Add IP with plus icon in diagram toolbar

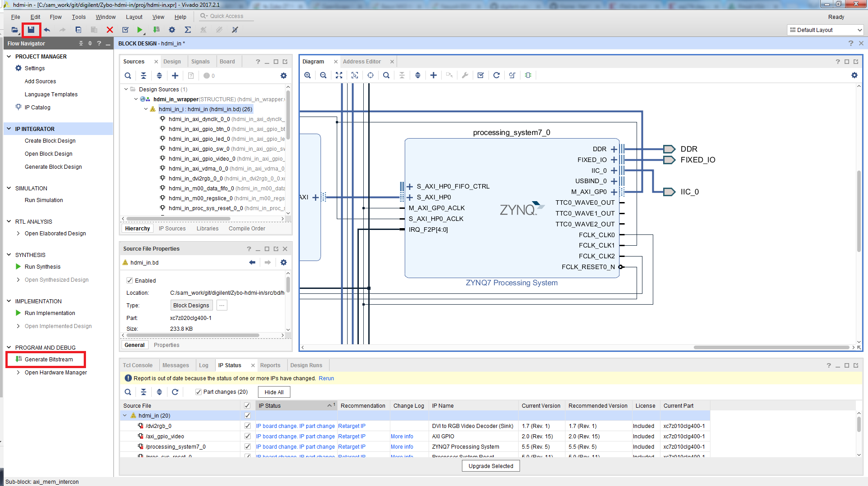(x=434, y=75)
